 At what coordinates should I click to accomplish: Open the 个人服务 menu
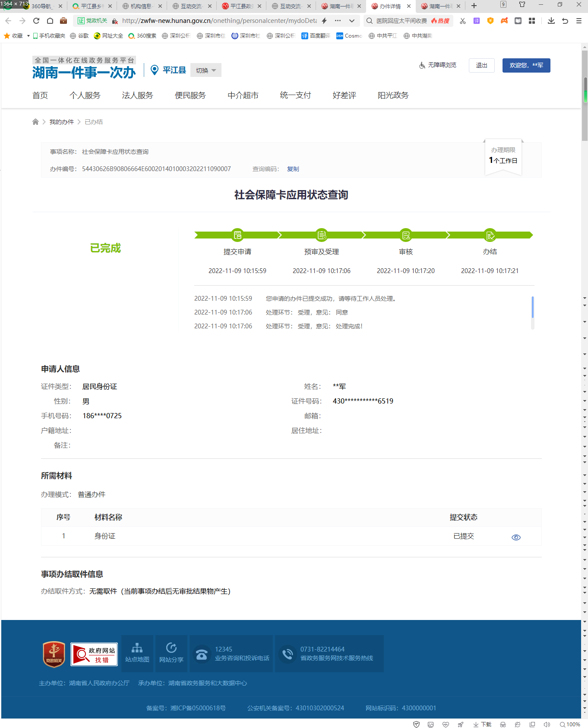point(85,95)
